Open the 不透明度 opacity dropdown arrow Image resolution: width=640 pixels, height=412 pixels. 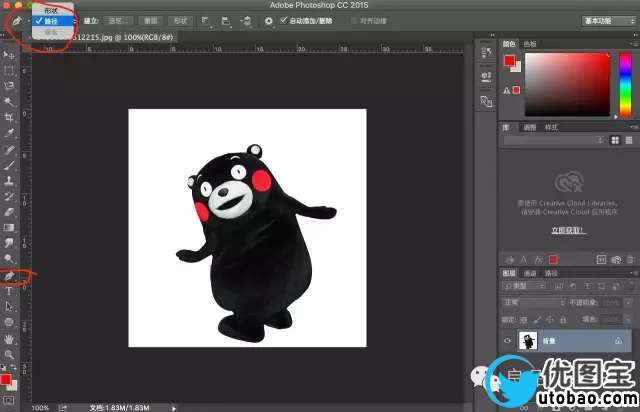coord(628,303)
